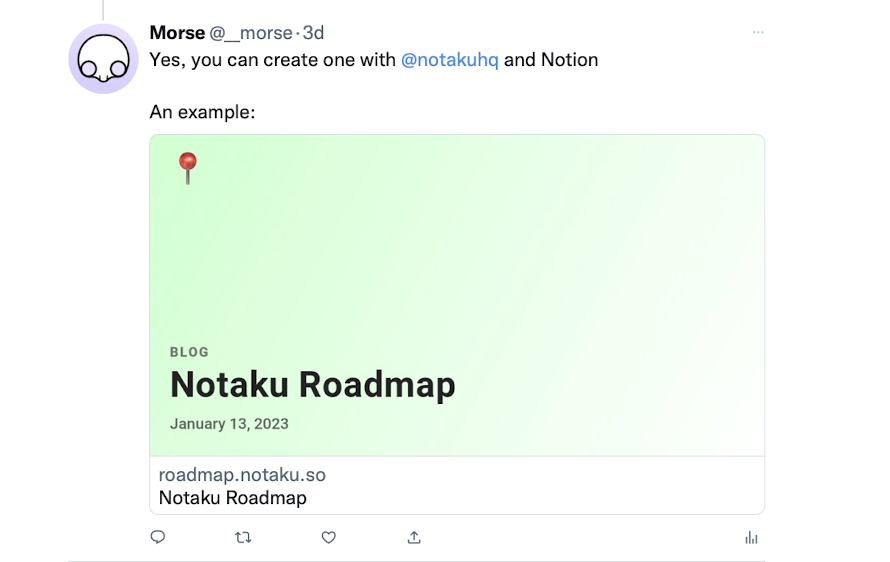Viewport: 890px width, 562px height.
Task: Click the large Notaku Roadmap heading
Action: 313,385
